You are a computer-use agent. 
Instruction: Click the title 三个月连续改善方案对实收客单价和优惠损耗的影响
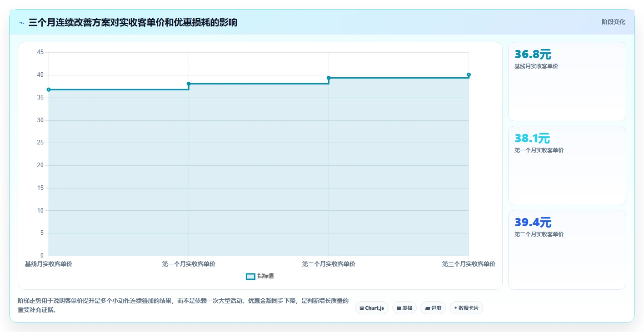click(x=133, y=23)
